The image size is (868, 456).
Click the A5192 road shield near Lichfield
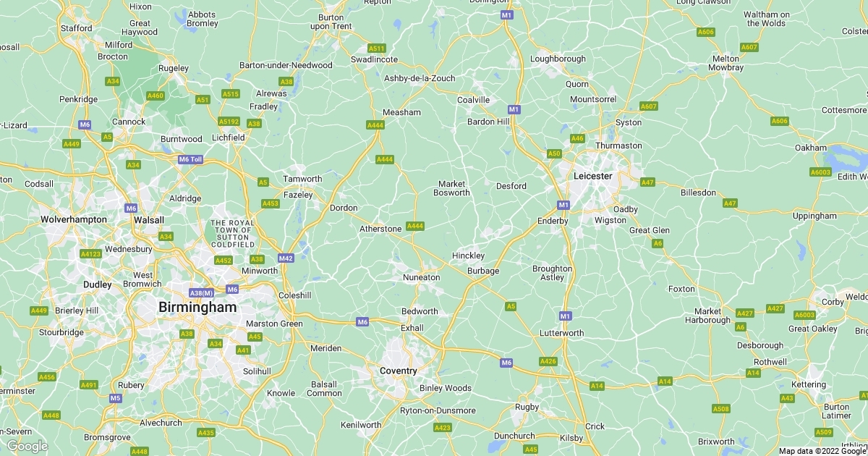(229, 122)
